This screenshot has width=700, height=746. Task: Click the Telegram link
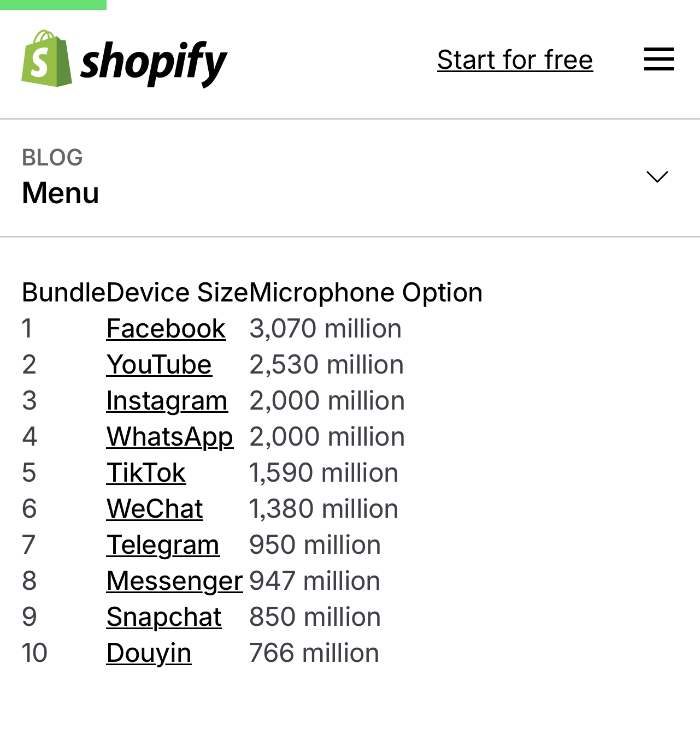click(x=163, y=545)
